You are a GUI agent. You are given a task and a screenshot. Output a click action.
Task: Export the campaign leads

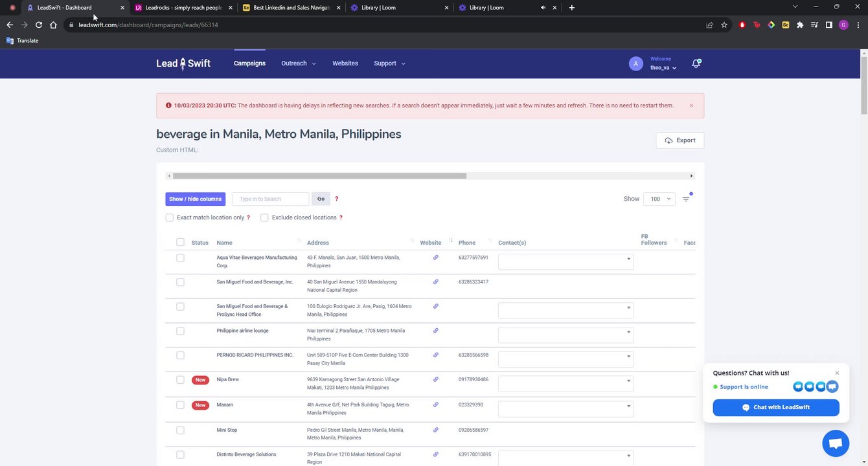click(x=680, y=140)
